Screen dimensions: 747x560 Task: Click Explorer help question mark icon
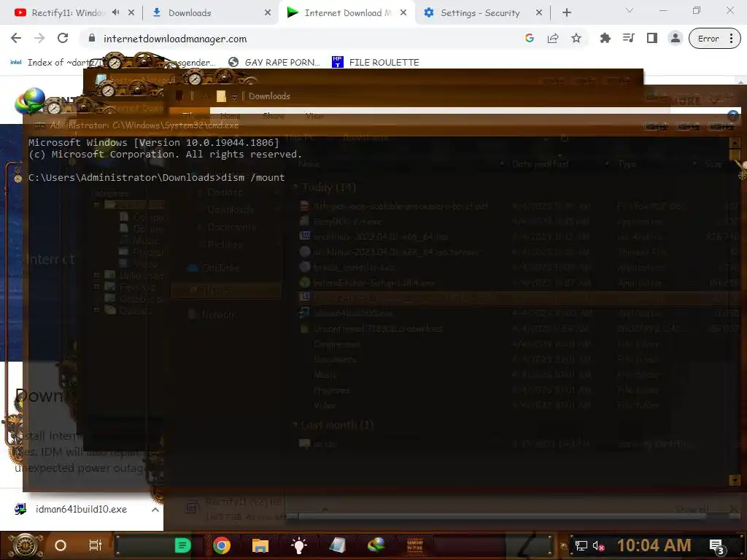732,116
